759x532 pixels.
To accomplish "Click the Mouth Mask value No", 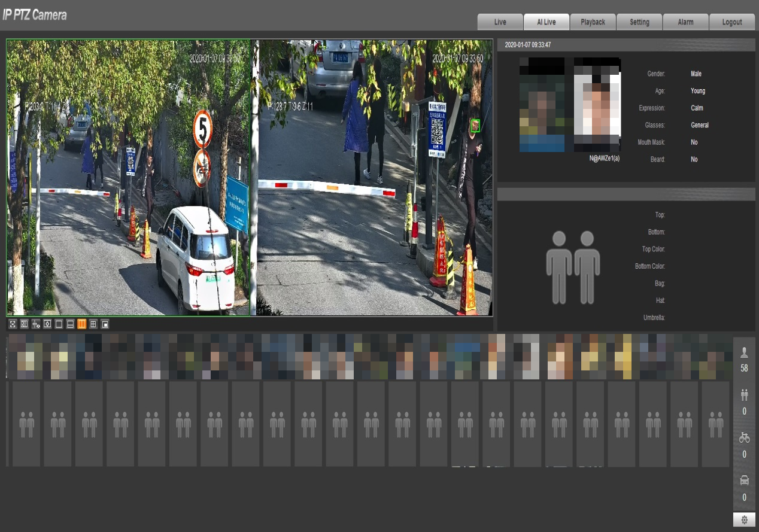I will (694, 142).
